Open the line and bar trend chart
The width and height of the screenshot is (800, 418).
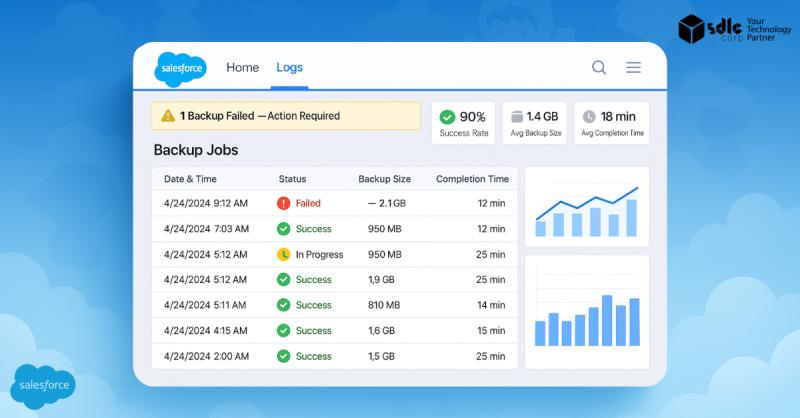tap(586, 207)
